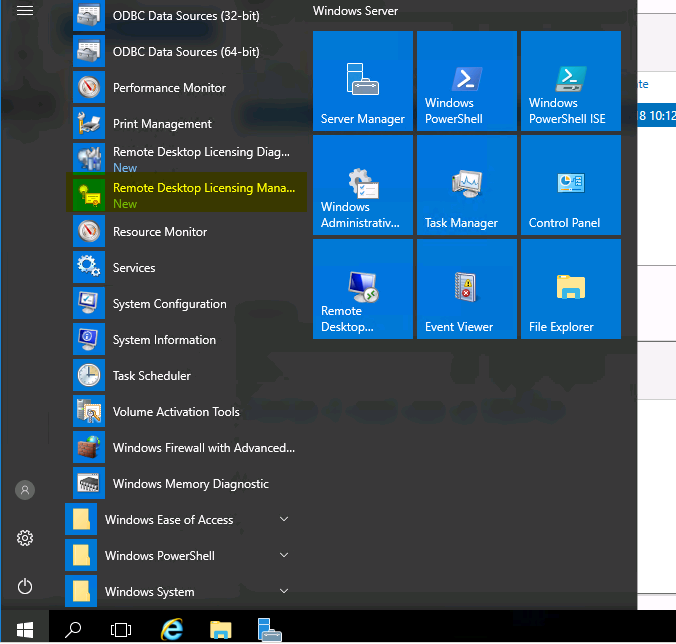This screenshot has height=644, width=676.
Task: Open Windows Memory Diagnostic icon
Action: (89, 483)
